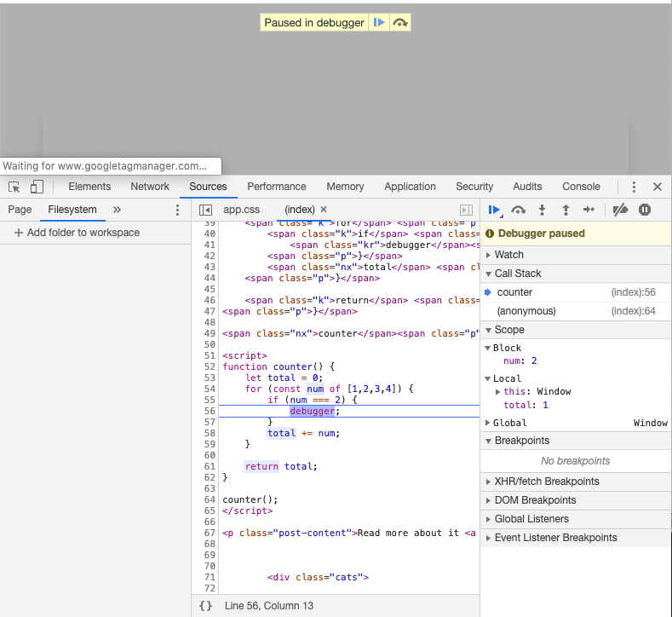Expand DOM Breakpoints section
This screenshot has height=617, width=672.
(576, 500)
